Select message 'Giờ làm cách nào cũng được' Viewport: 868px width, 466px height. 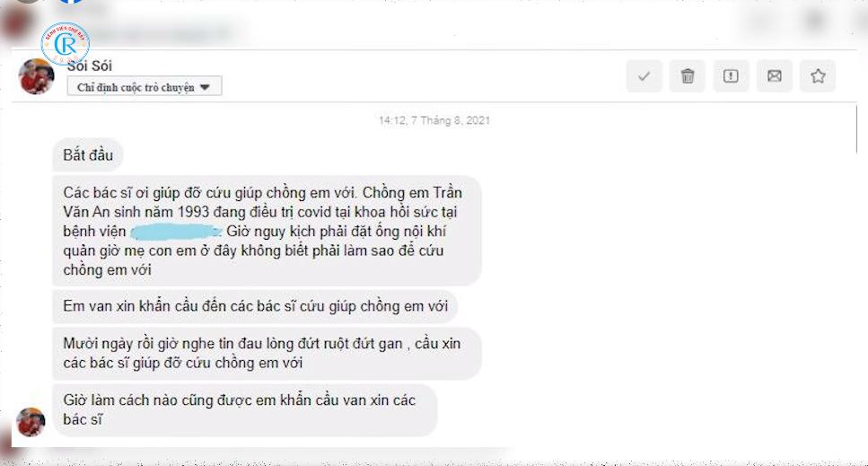[x=245, y=409]
